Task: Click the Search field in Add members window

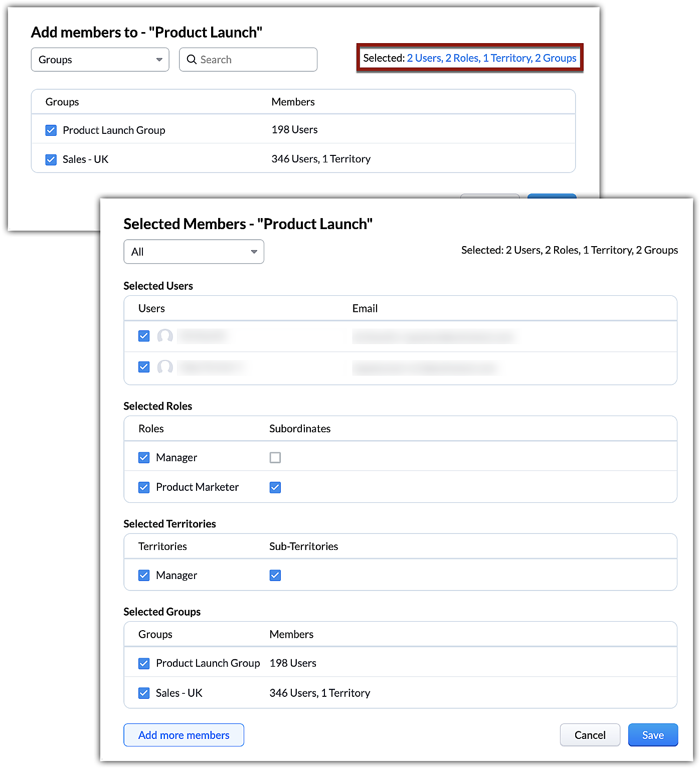Action: click(x=248, y=60)
